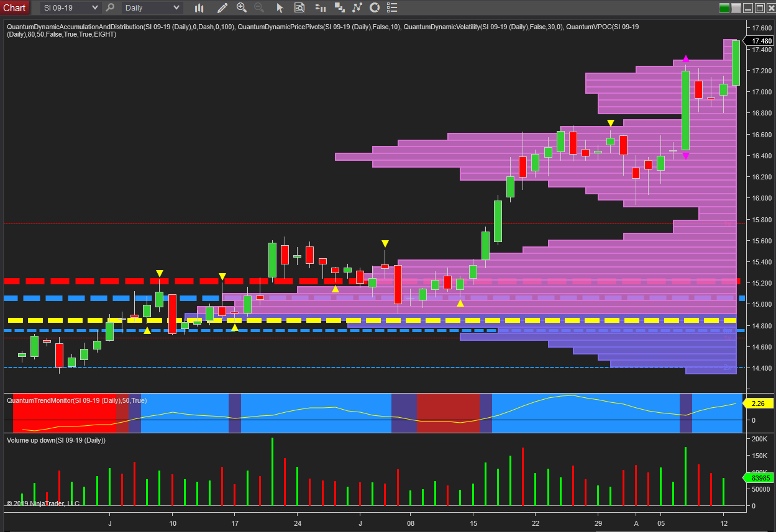Open the bar type candlestick icon
This screenshot has height=532, width=776.
point(199,8)
